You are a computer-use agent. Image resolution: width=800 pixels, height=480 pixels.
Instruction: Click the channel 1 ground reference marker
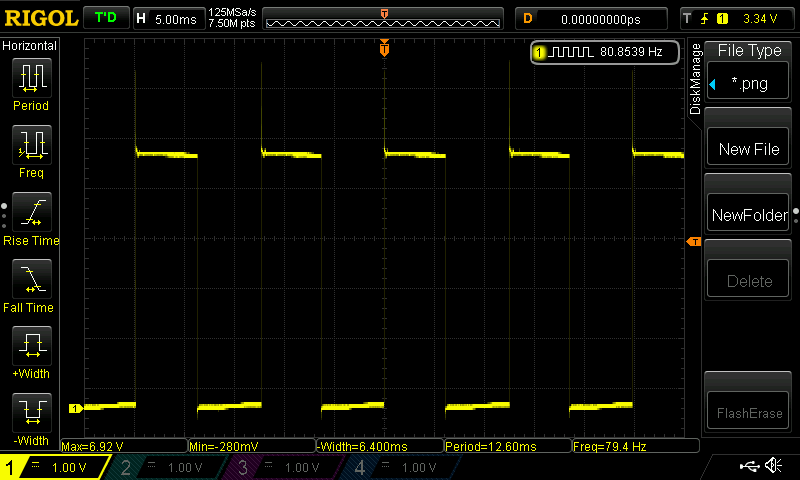[x=76, y=408]
